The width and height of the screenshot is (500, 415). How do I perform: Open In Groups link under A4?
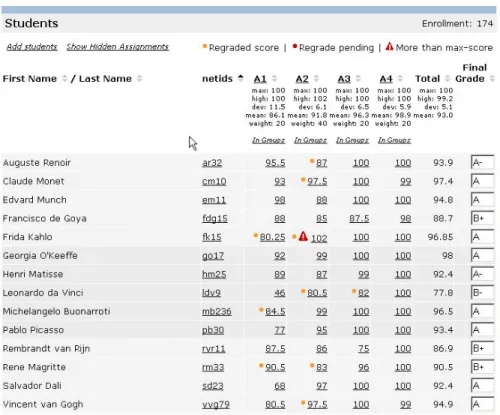[394, 140]
